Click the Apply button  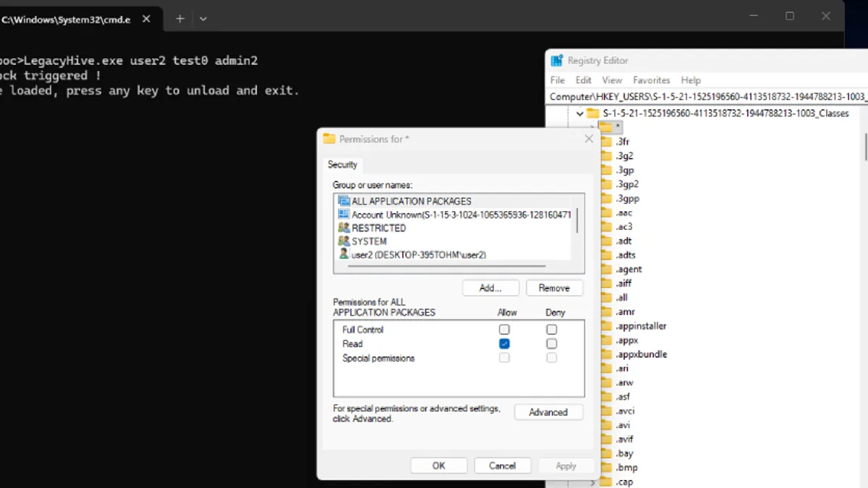point(566,466)
